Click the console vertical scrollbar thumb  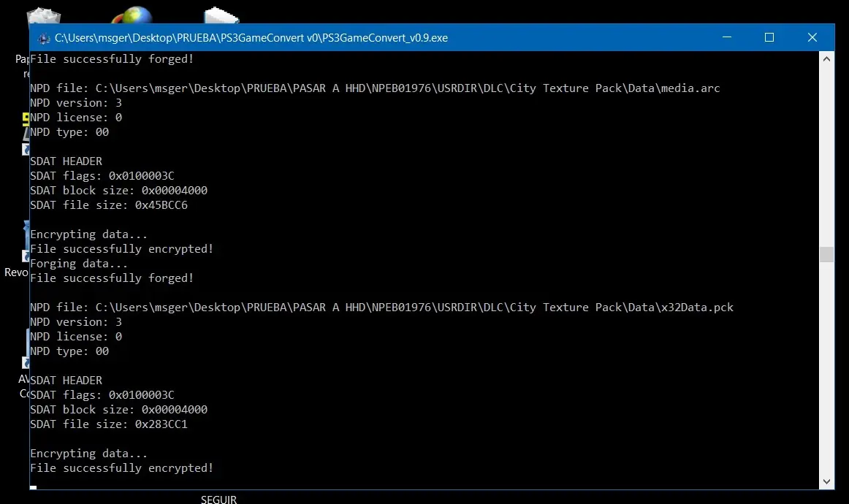826,254
